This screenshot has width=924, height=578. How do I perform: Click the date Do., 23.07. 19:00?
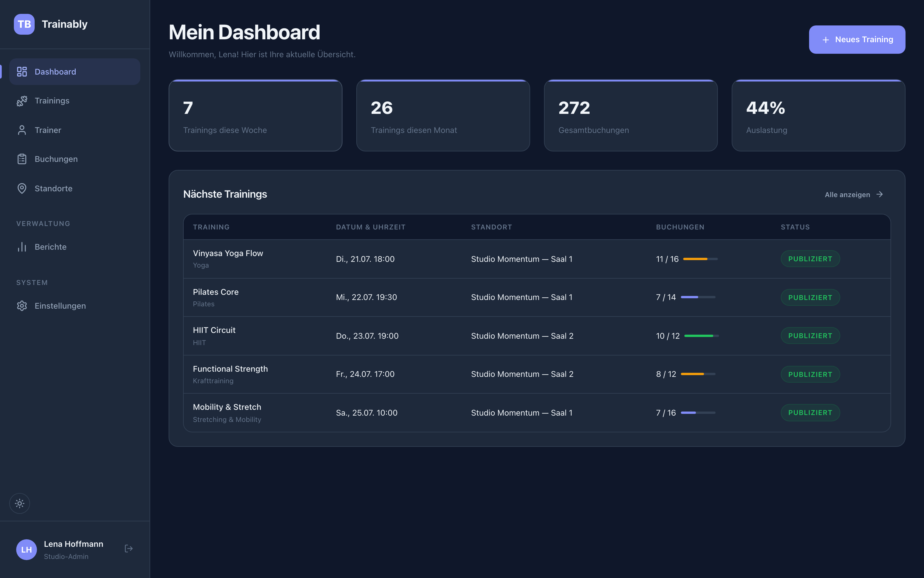click(367, 336)
